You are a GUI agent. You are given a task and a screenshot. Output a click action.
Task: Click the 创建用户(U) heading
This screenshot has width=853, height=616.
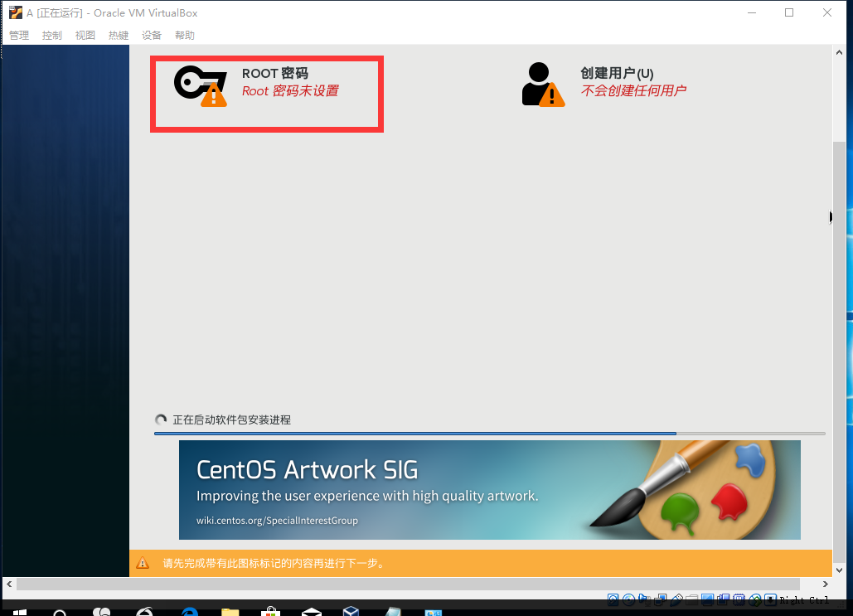pyautogui.click(x=617, y=73)
